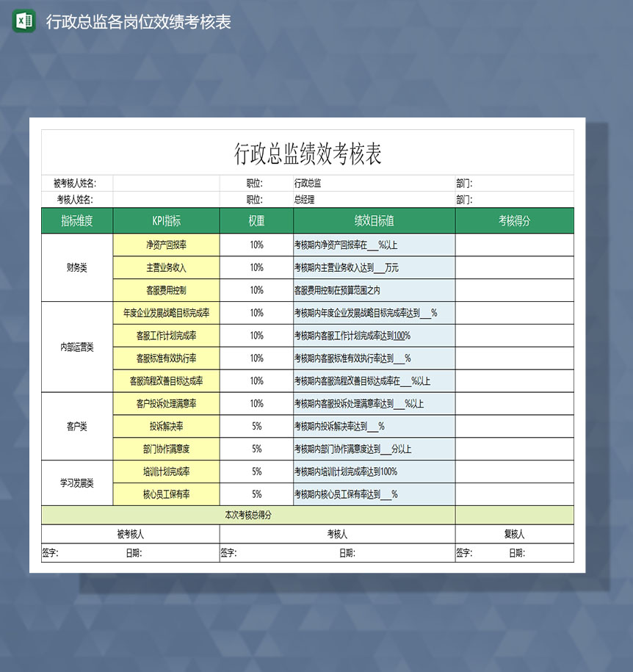The width and height of the screenshot is (633, 672).
Task: Click the 被考核人姓名 input cell
Action: coord(165,183)
